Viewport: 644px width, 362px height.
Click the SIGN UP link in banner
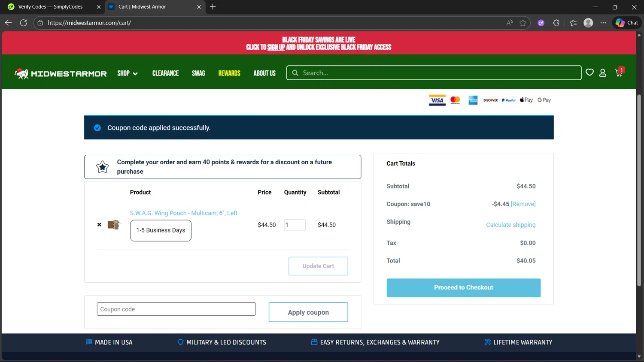[x=276, y=47]
